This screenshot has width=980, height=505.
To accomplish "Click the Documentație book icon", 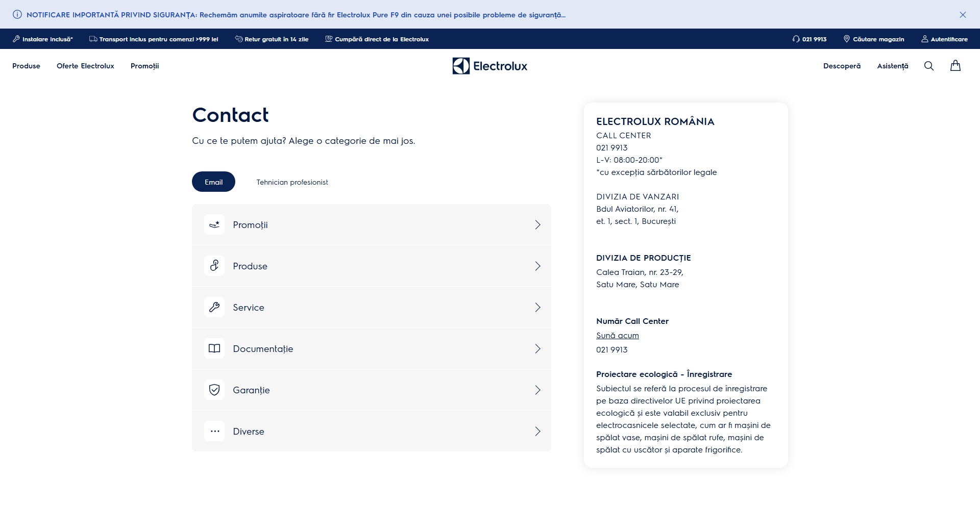I will (214, 348).
